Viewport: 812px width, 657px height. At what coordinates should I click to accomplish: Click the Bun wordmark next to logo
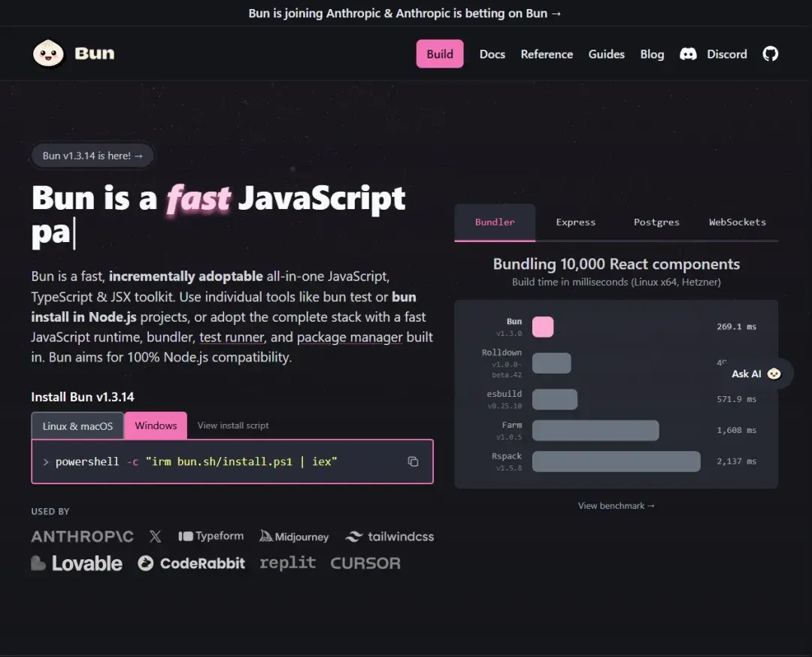pos(94,53)
